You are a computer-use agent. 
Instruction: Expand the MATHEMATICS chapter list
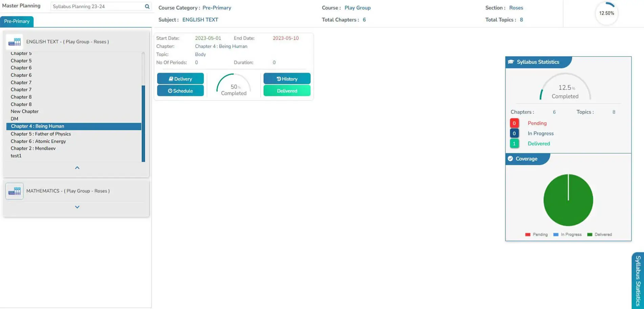click(x=77, y=207)
